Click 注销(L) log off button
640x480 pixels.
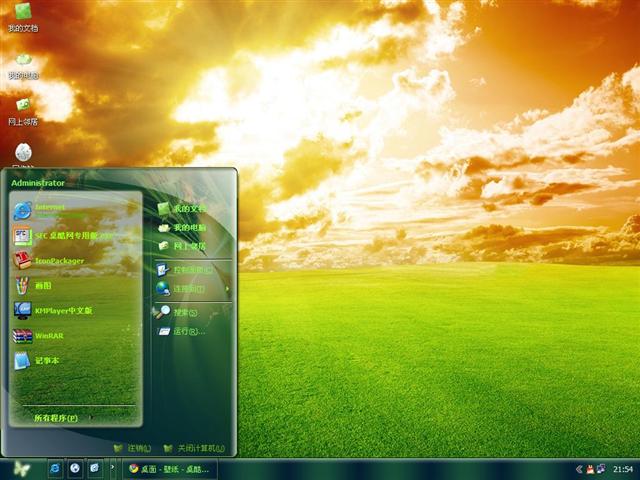133,448
